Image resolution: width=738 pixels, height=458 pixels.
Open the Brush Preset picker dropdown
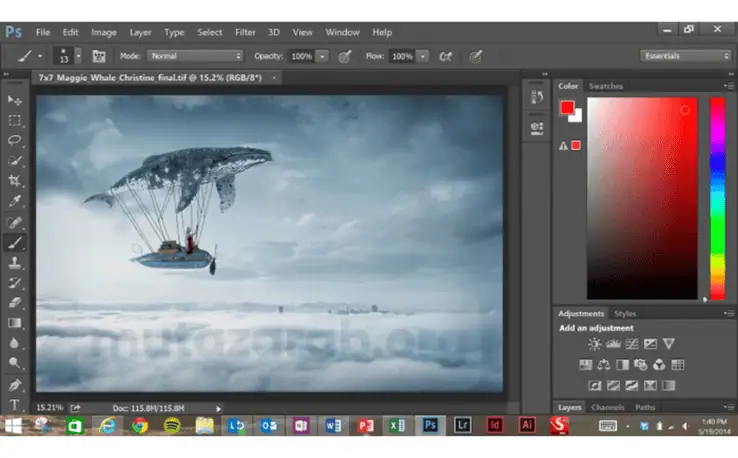point(79,56)
